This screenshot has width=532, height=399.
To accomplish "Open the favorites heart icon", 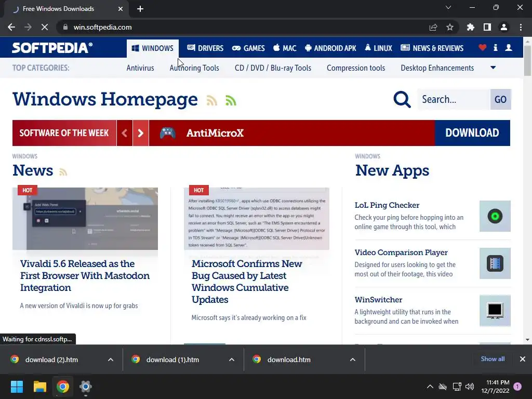I will click(483, 47).
